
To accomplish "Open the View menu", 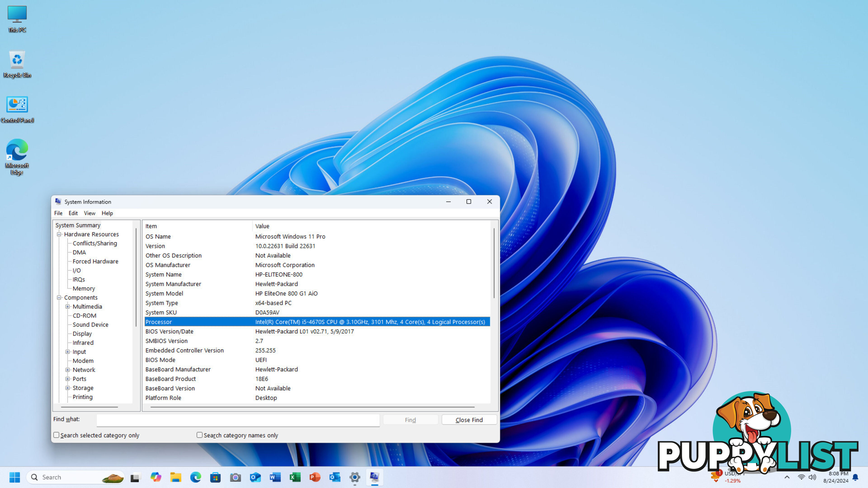I will tap(90, 213).
